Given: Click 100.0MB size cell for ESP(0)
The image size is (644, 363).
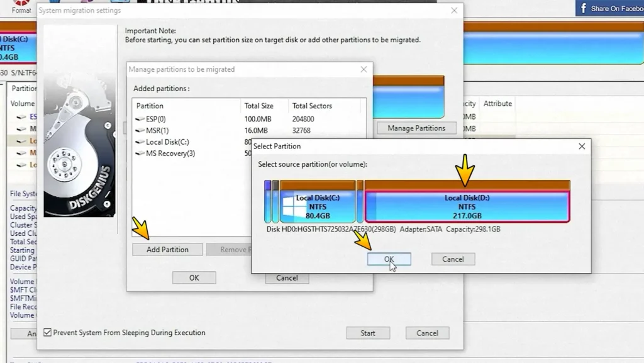Looking at the screenshot, I should [x=258, y=119].
